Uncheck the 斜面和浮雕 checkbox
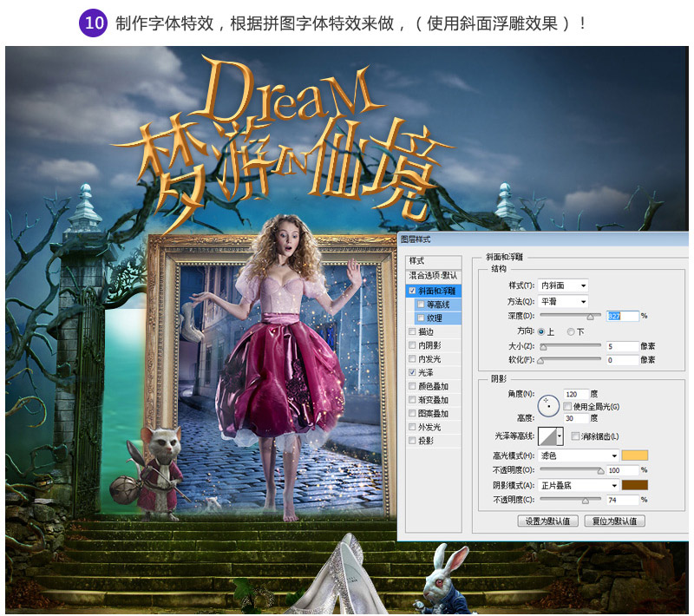The height and width of the screenshot is (616, 694). tap(413, 291)
